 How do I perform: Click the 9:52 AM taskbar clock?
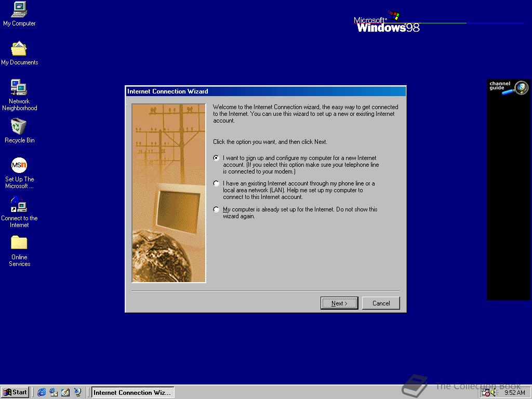515,393
